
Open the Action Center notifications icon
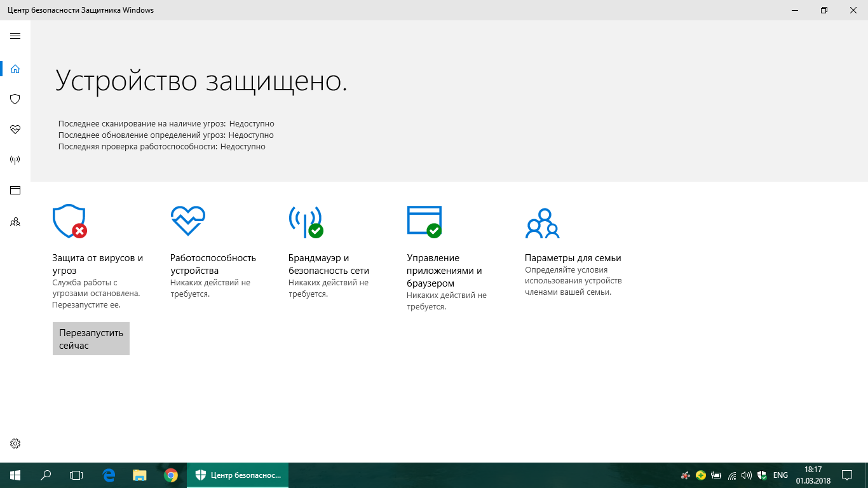848,475
